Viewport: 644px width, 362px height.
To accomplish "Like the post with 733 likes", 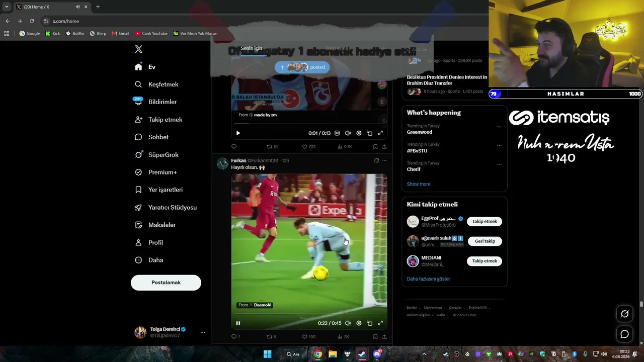I will [309, 147].
